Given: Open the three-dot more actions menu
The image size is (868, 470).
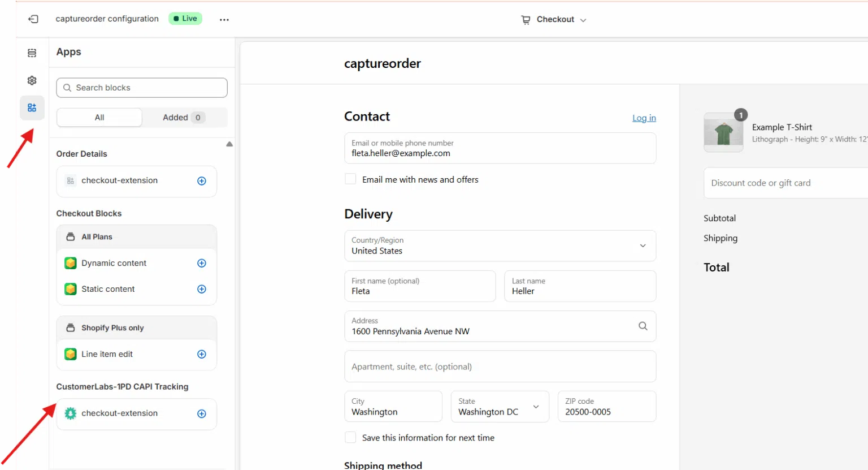Looking at the screenshot, I should (x=224, y=19).
